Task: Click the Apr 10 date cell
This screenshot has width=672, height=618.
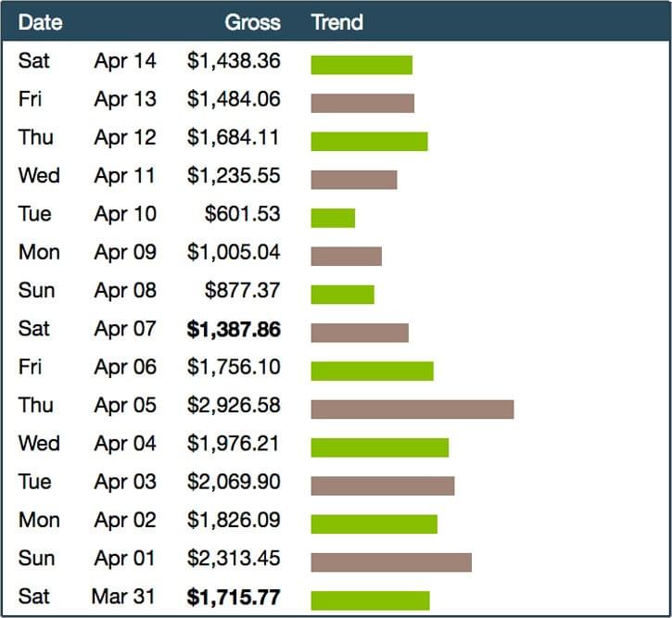Action: tap(125, 214)
